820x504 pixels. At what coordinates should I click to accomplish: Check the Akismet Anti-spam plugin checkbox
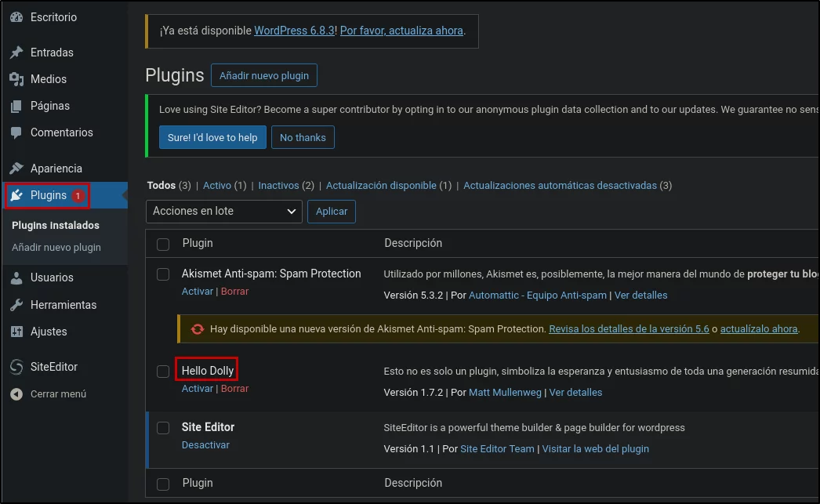click(163, 274)
